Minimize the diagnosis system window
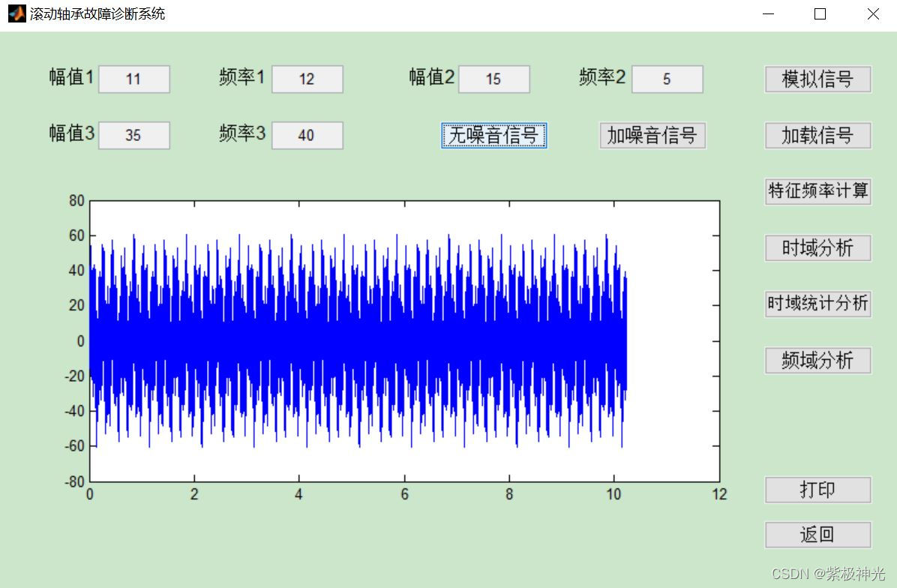This screenshot has height=588, width=897. pyautogui.click(x=768, y=13)
